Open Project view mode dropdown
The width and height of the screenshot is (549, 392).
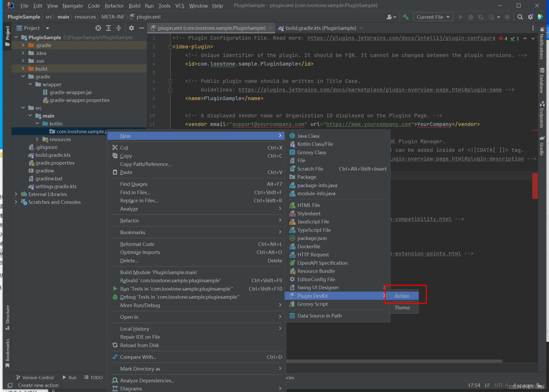coord(47,28)
